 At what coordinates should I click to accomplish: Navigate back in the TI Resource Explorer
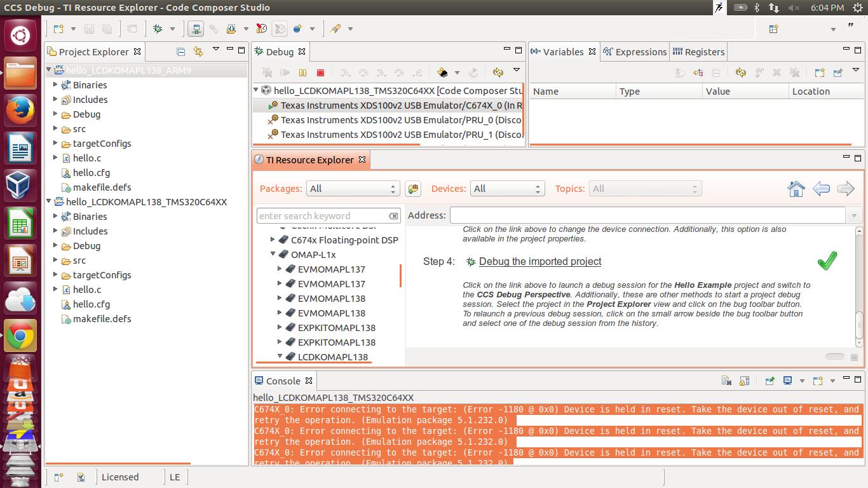click(x=821, y=189)
